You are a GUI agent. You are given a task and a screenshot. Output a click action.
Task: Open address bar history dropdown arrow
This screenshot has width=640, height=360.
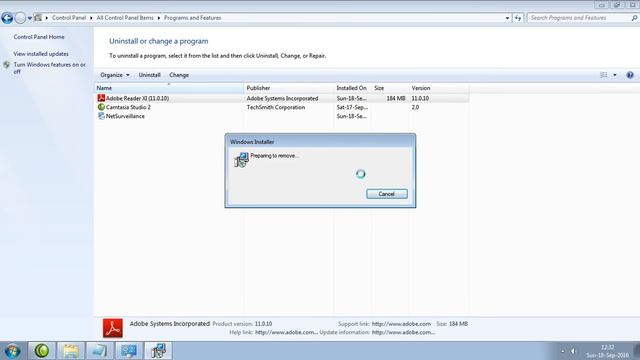(x=507, y=18)
